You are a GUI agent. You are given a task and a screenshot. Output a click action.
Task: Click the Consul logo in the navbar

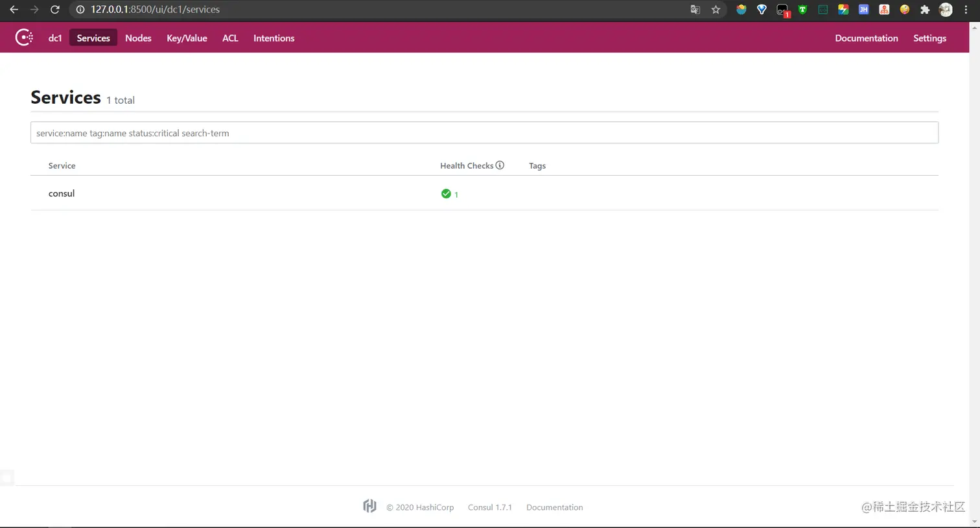[24, 38]
